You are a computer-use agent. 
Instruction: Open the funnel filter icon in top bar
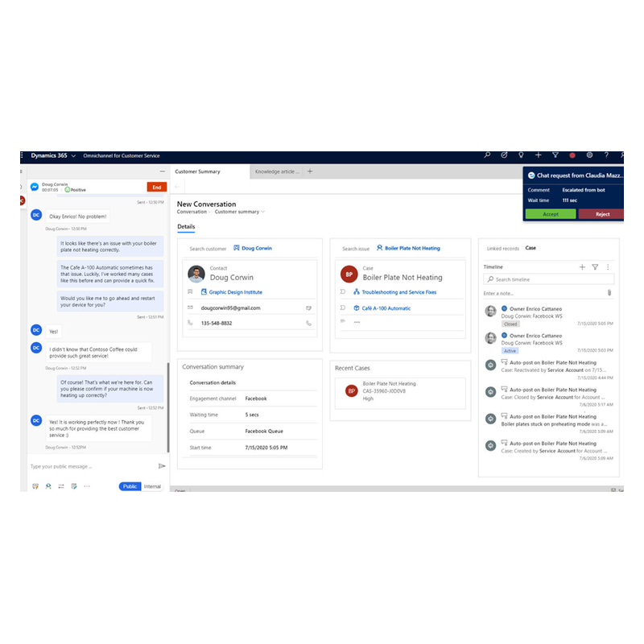point(555,155)
